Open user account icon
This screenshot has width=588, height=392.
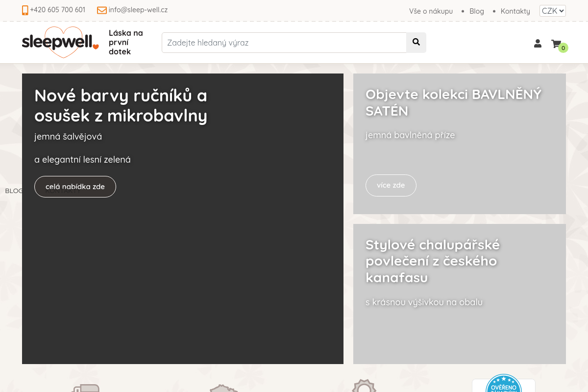[x=538, y=44]
